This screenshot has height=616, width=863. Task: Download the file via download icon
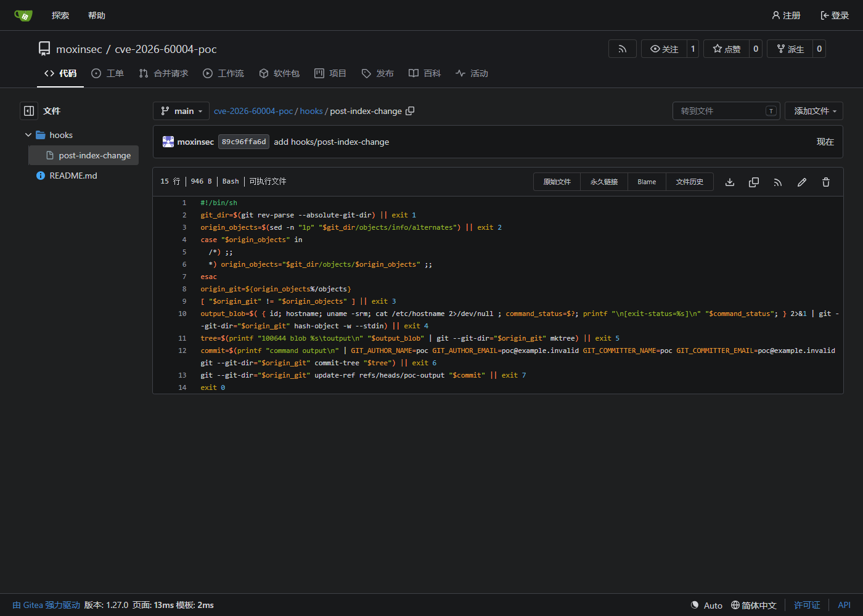click(730, 182)
